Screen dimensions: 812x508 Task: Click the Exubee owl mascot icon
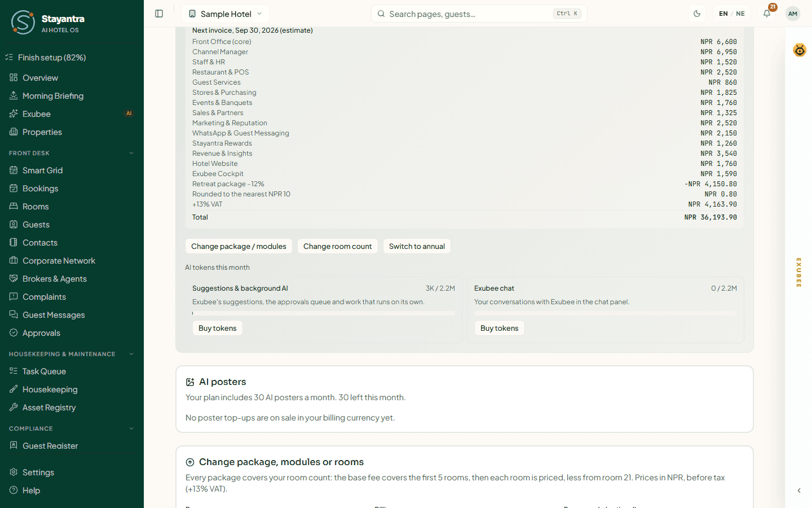[x=800, y=50]
